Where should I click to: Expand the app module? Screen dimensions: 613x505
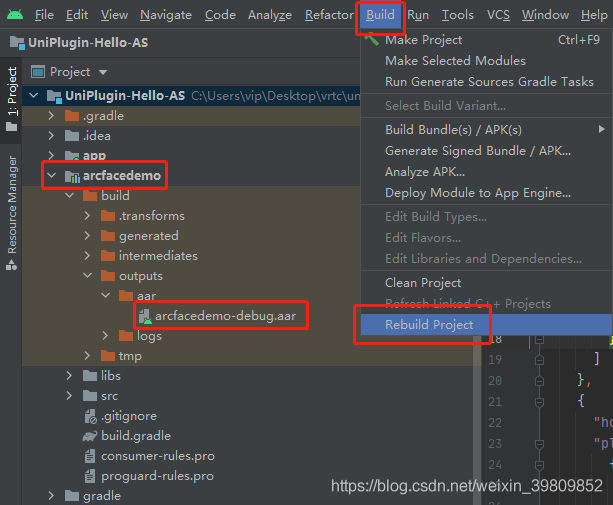(51, 156)
